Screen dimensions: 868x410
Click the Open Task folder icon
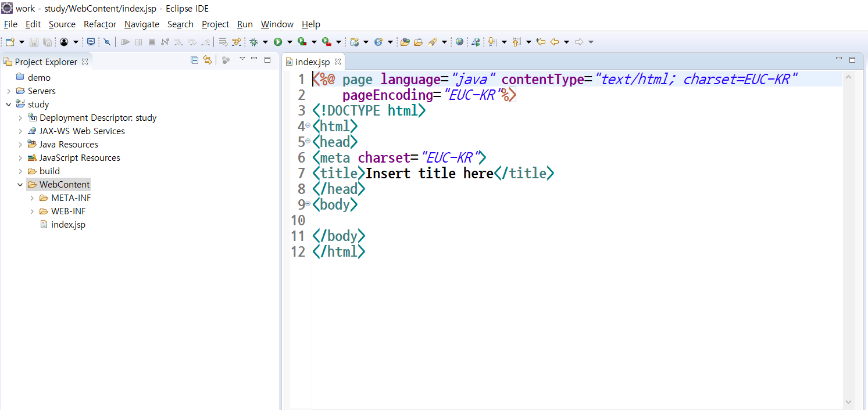pos(418,42)
